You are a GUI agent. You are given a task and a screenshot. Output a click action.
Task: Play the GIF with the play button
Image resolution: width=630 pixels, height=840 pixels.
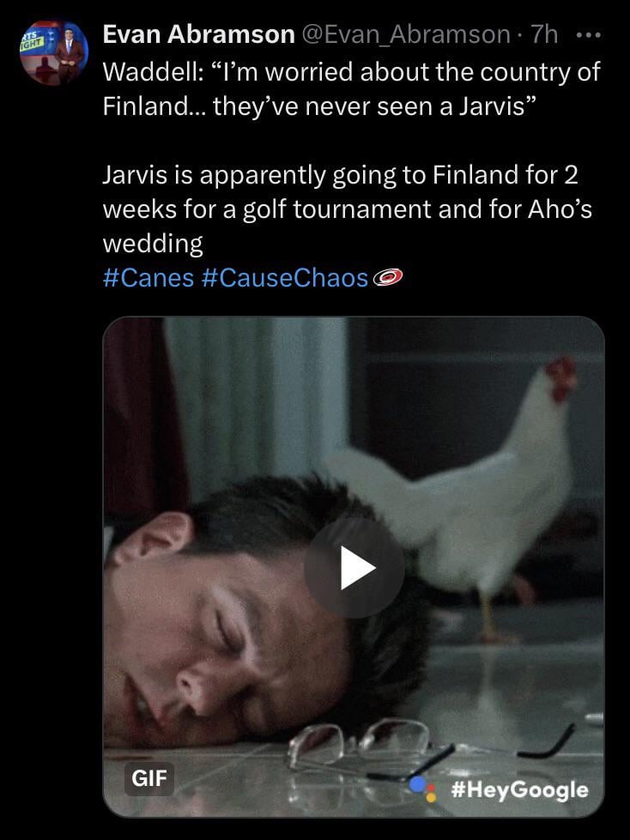tap(354, 567)
